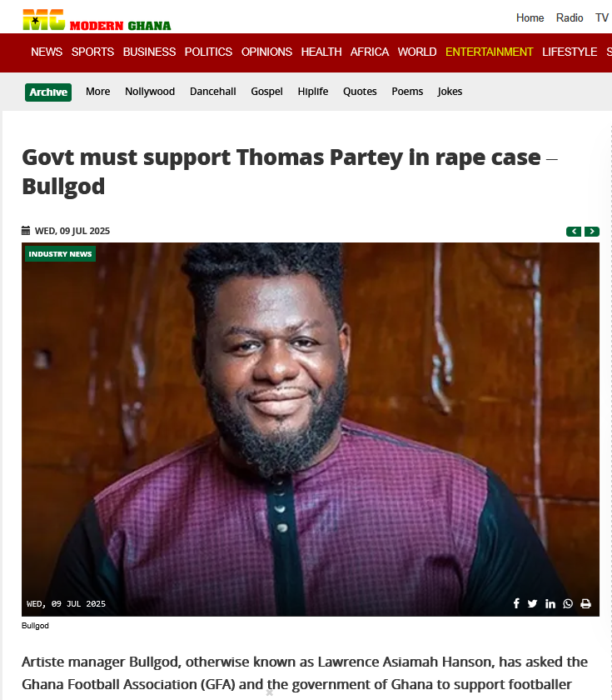
Task: Go to POLITICS section
Action: click(208, 52)
